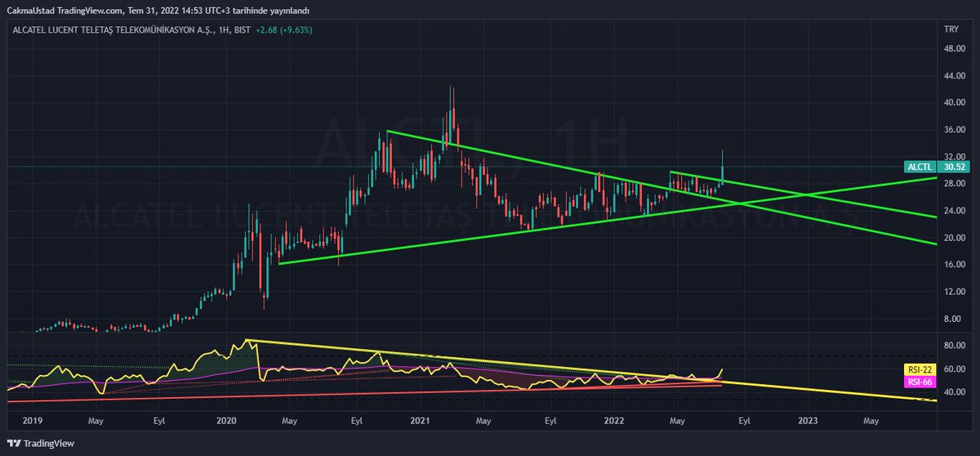Click the 2023 time axis label
This screenshot has height=456, width=980.
click(807, 422)
